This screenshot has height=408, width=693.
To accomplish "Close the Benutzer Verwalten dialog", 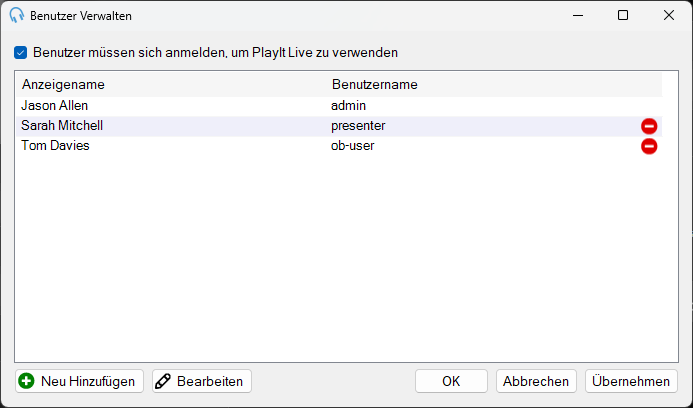I will pyautogui.click(x=669, y=15).
